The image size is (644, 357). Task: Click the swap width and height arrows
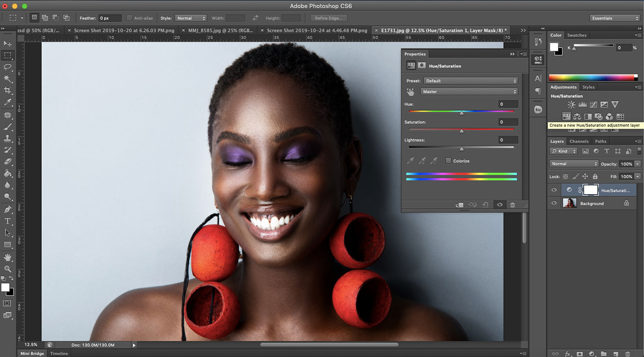255,18
